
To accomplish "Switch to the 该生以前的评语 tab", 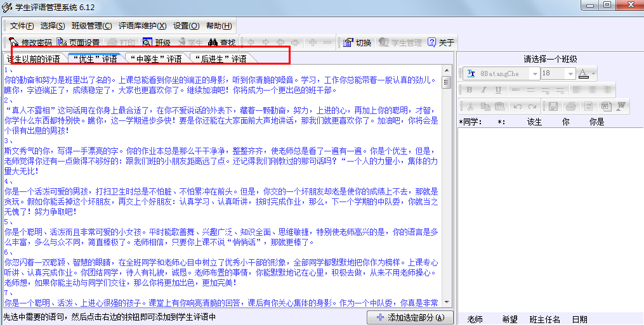I will (34, 59).
